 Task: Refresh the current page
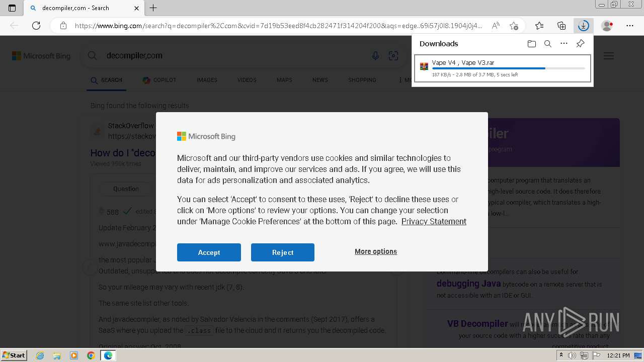coord(36,26)
